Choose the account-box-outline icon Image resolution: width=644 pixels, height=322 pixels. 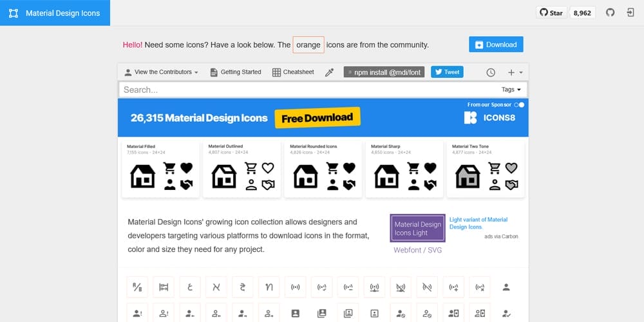click(x=374, y=314)
